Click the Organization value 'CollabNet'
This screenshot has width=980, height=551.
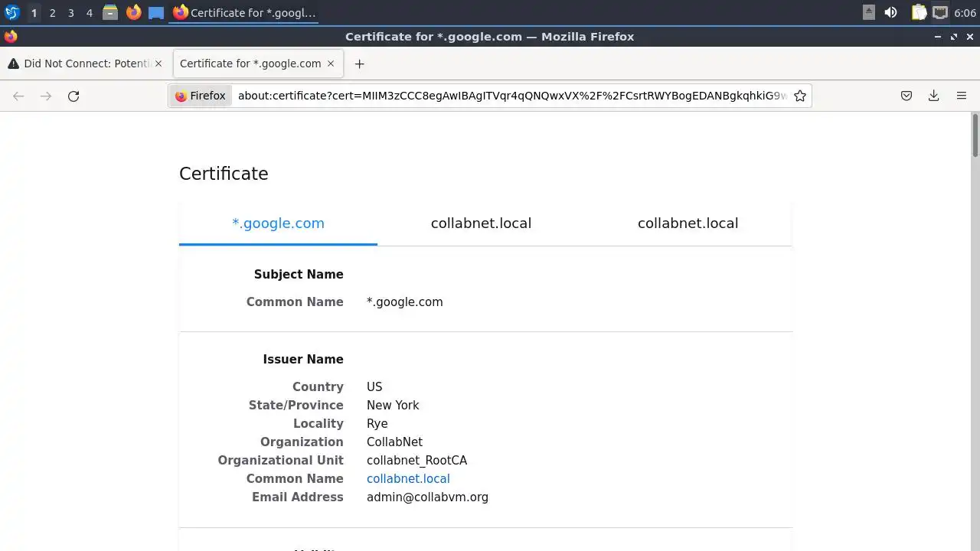[x=394, y=442]
